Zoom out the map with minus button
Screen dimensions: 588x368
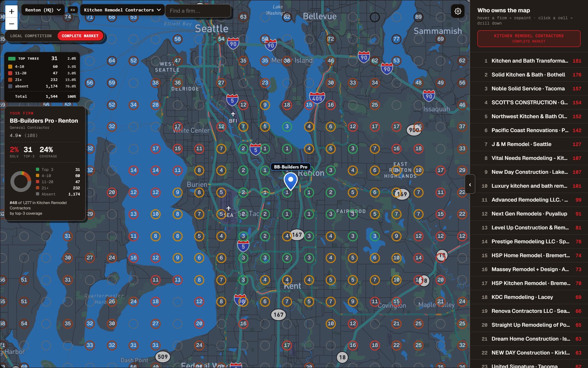pyautogui.click(x=11, y=24)
